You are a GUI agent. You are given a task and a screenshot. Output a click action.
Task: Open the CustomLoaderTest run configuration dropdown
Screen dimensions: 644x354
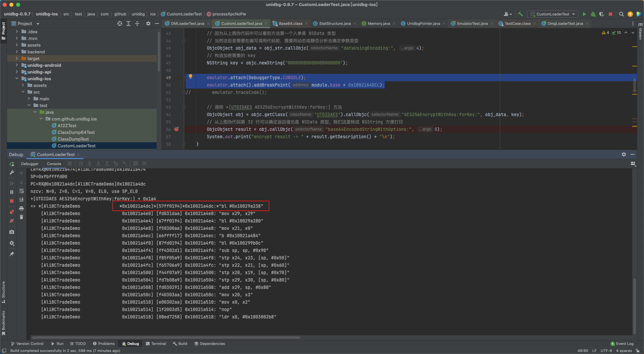tap(552, 14)
